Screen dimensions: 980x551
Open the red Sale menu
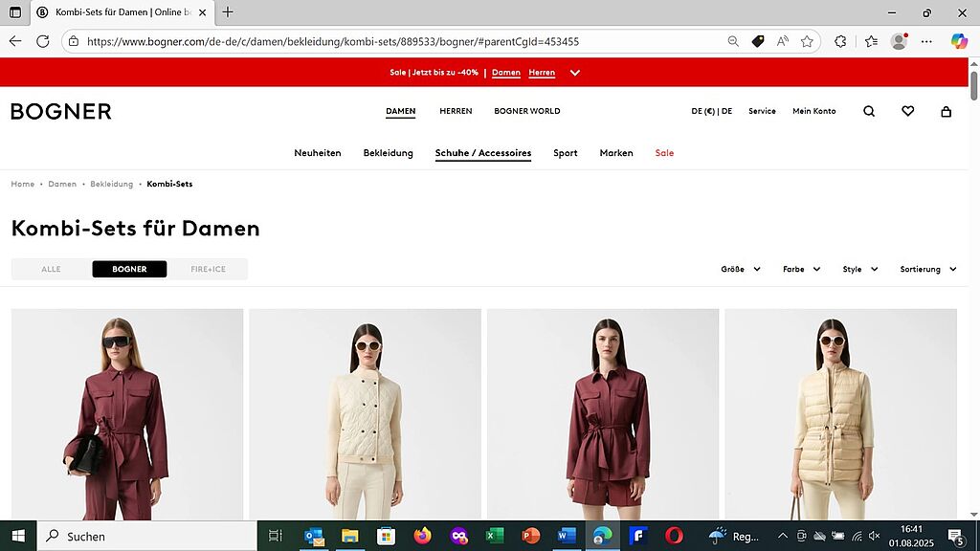pos(664,153)
